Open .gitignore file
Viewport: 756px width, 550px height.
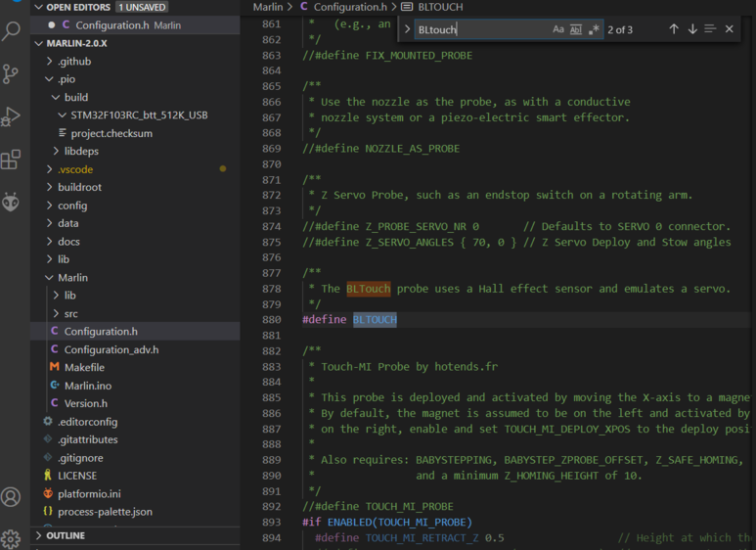click(80, 458)
